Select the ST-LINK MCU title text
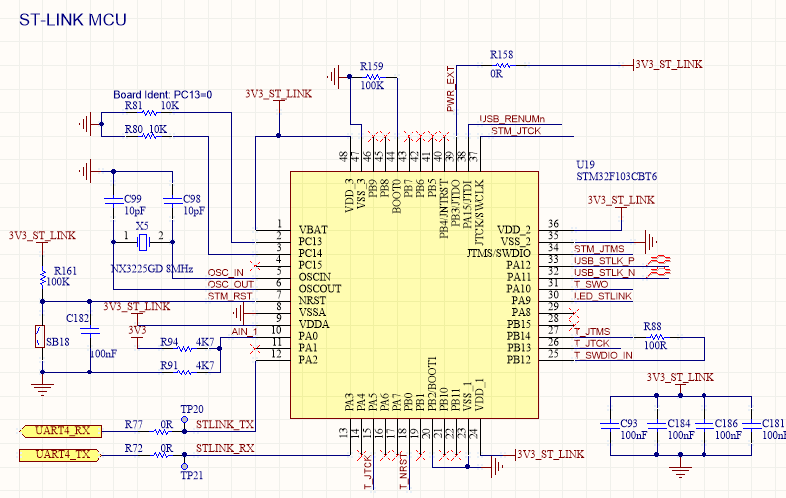Screen dimensions: 786x498 click(73, 20)
